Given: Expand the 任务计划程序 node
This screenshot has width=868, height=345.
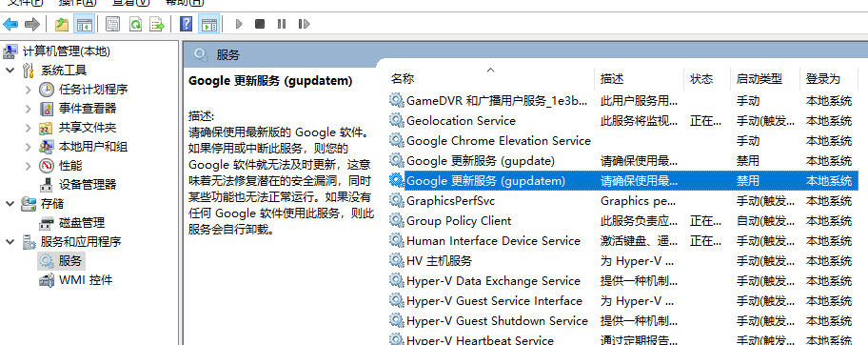Looking at the screenshot, I should (29, 90).
